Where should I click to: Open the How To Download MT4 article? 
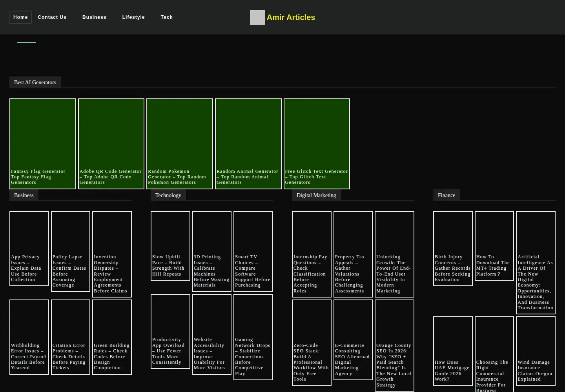coord(494,246)
